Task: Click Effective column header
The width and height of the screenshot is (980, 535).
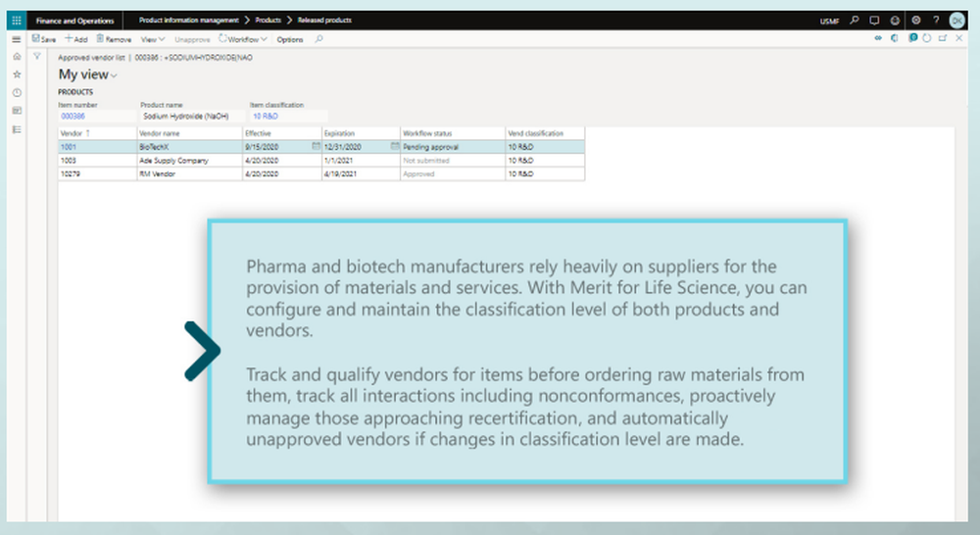Action: [282, 133]
